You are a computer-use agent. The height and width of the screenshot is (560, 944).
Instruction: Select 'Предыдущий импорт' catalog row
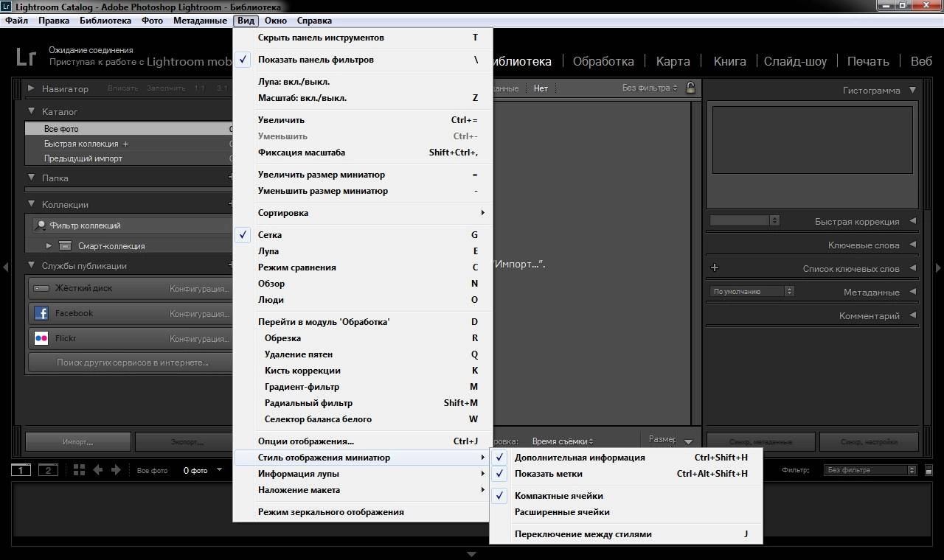click(x=130, y=158)
